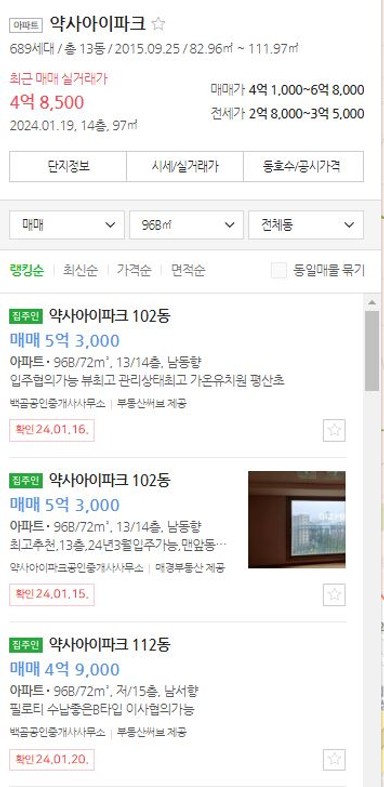Open the window view listing photo
The width and height of the screenshot is (384, 787).
[297, 519]
